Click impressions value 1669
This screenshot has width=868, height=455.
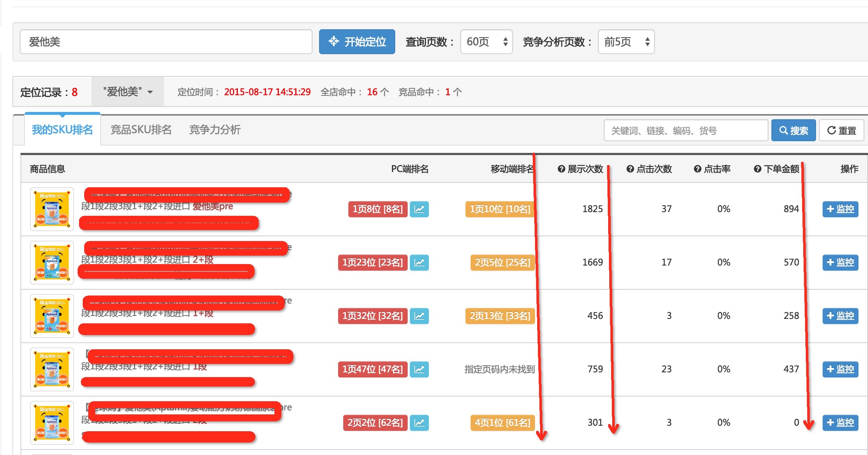(592, 263)
